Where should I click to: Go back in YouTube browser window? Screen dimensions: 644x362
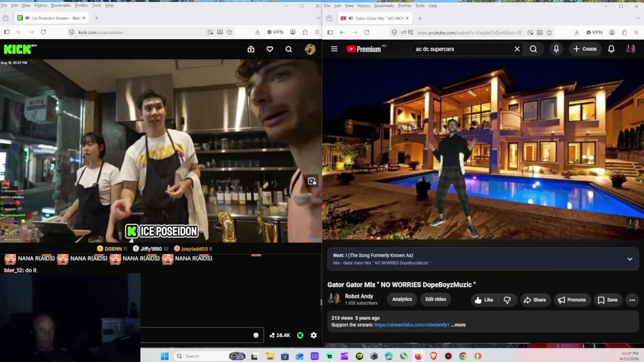[342, 32]
